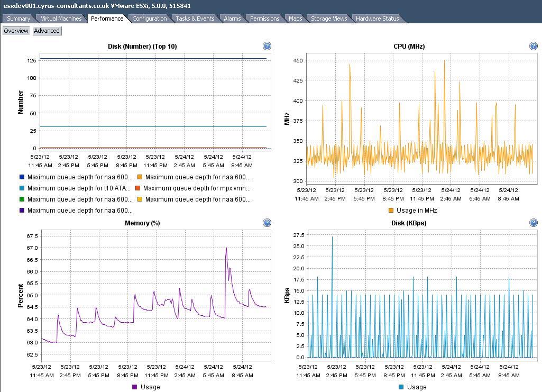
Task: Click the 'Disk (KBps)' chart title
Action: click(409, 223)
